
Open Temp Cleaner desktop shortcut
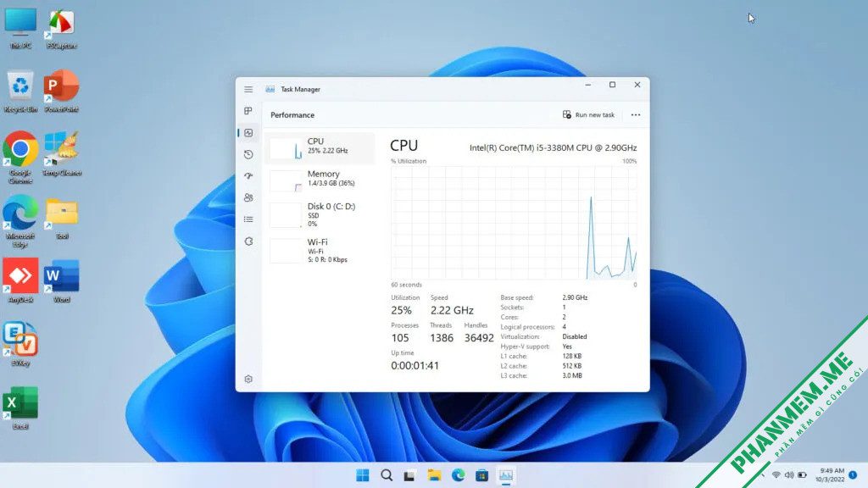[62, 154]
